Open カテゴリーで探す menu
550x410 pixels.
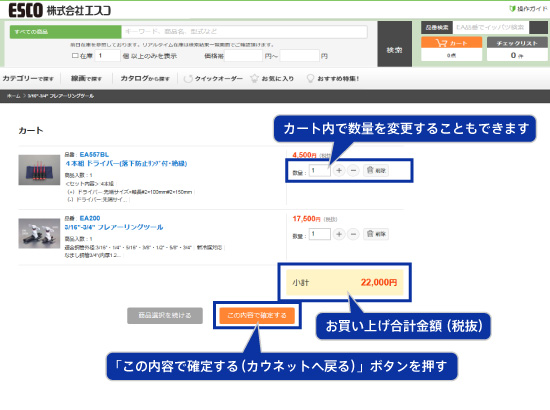[x=28, y=79]
